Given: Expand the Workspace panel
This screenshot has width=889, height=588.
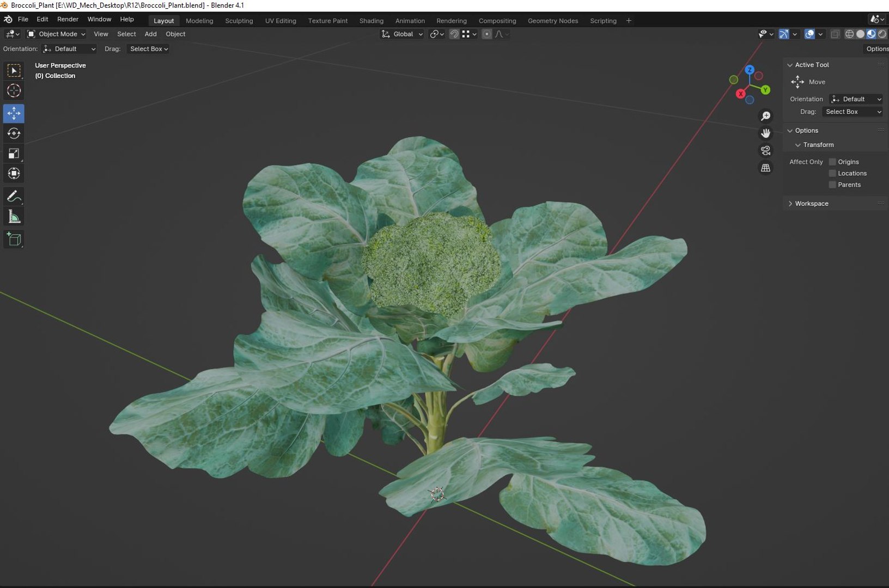Looking at the screenshot, I should [811, 204].
